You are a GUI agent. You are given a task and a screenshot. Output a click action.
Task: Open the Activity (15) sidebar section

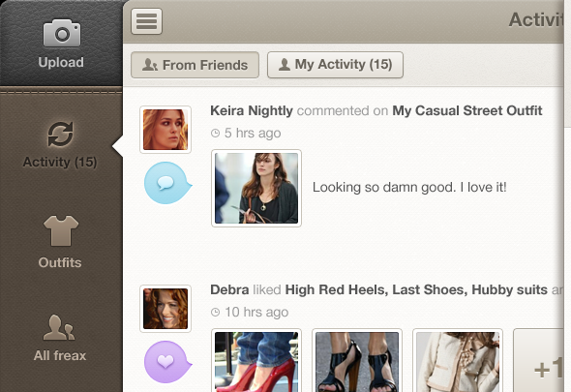(x=60, y=145)
